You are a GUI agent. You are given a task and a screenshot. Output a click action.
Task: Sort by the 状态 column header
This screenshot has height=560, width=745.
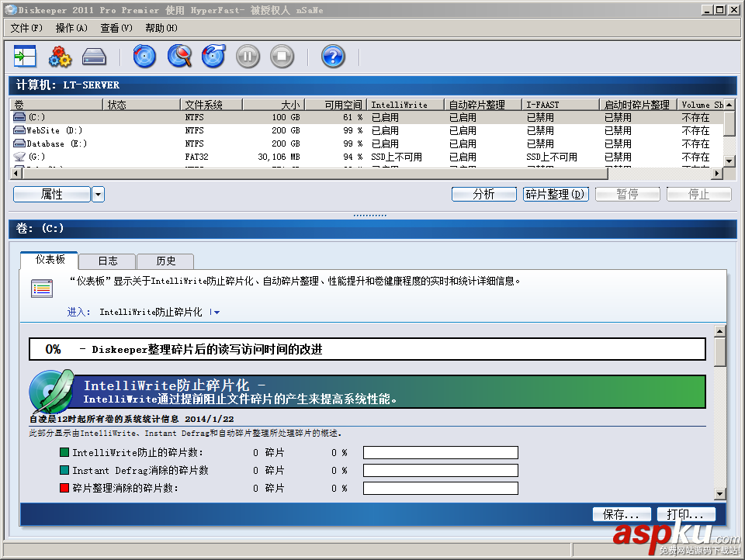click(141, 105)
